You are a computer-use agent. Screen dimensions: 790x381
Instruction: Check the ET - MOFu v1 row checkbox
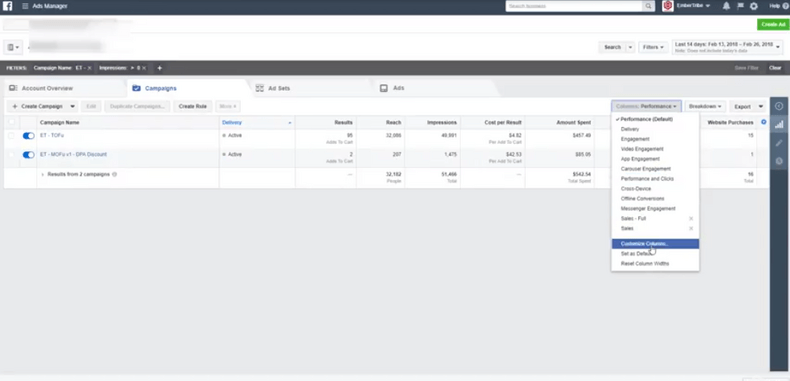pos(11,155)
